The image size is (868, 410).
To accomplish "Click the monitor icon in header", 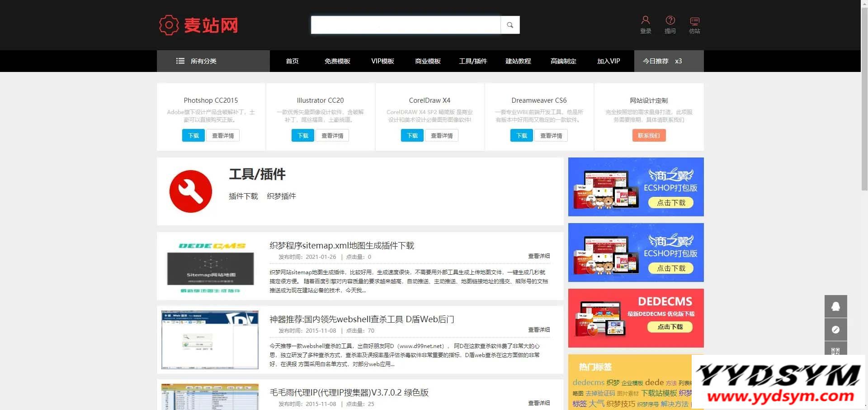I will click(694, 21).
